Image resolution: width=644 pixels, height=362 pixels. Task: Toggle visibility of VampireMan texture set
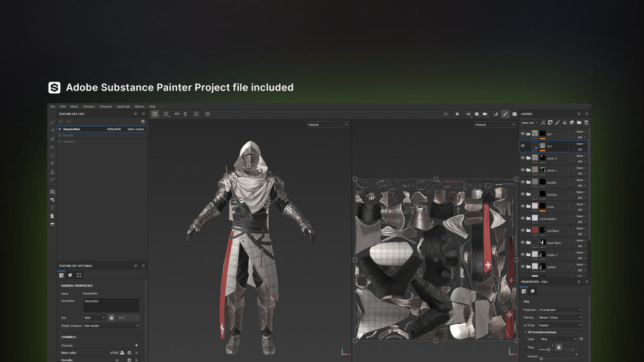coord(60,129)
